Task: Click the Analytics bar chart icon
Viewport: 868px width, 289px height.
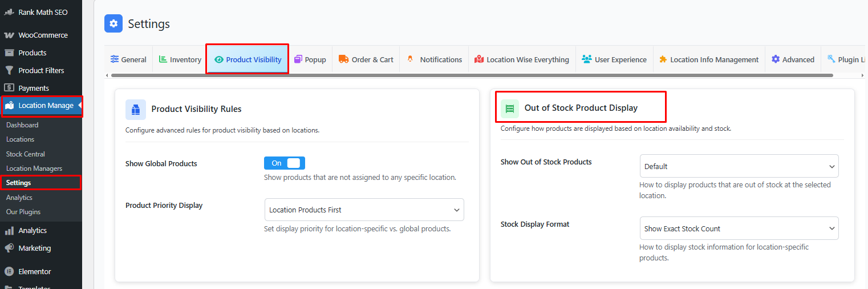Action: pos(9,231)
